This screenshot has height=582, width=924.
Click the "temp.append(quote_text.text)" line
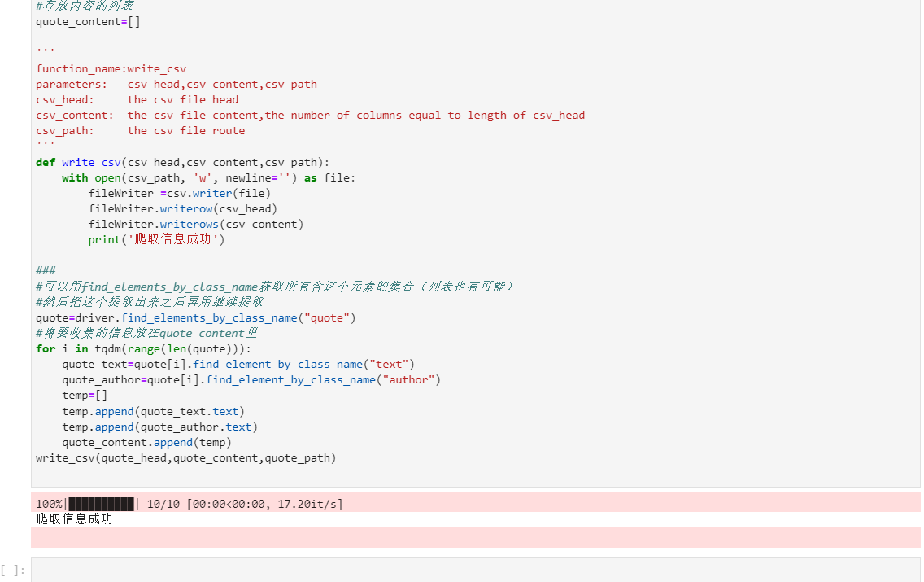click(x=153, y=412)
